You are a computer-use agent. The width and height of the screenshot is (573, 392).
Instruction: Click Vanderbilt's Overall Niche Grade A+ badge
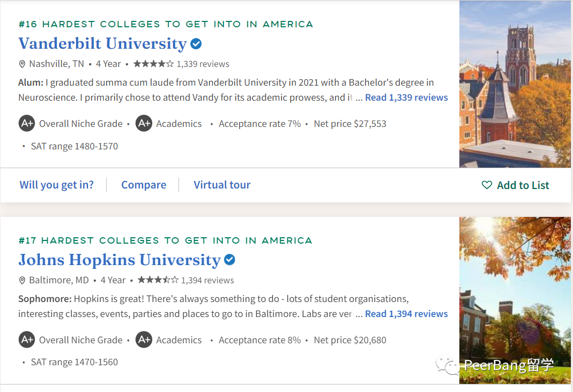click(x=27, y=124)
